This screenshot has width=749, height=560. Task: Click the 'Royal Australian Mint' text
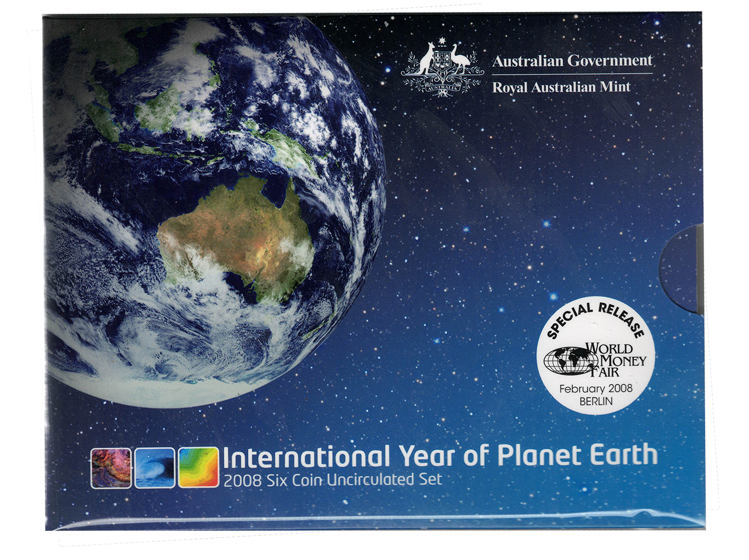(x=561, y=87)
